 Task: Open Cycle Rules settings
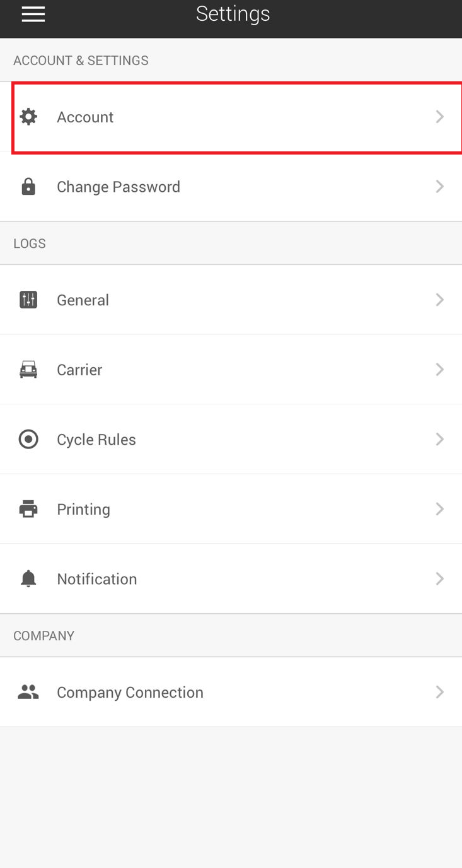tap(231, 439)
